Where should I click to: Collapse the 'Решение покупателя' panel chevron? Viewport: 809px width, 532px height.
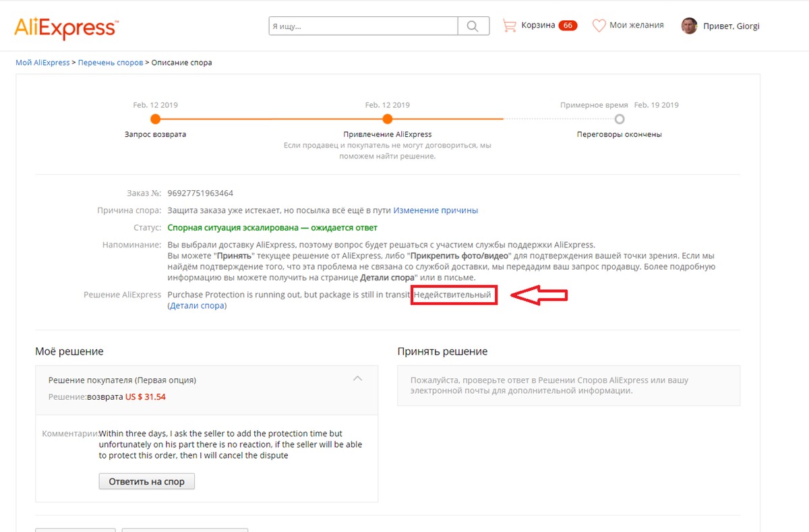357,378
